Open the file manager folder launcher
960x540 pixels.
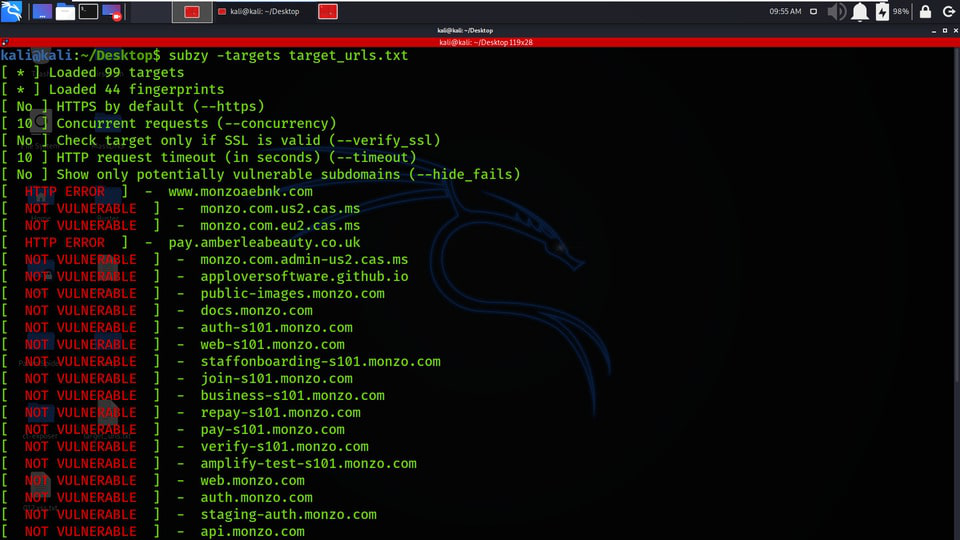65,12
